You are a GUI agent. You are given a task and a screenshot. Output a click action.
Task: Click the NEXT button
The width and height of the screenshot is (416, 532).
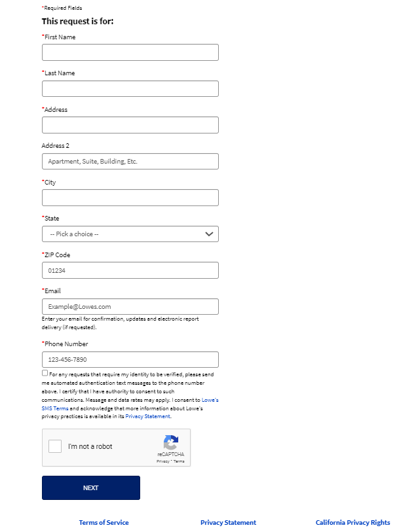[x=91, y=488]
